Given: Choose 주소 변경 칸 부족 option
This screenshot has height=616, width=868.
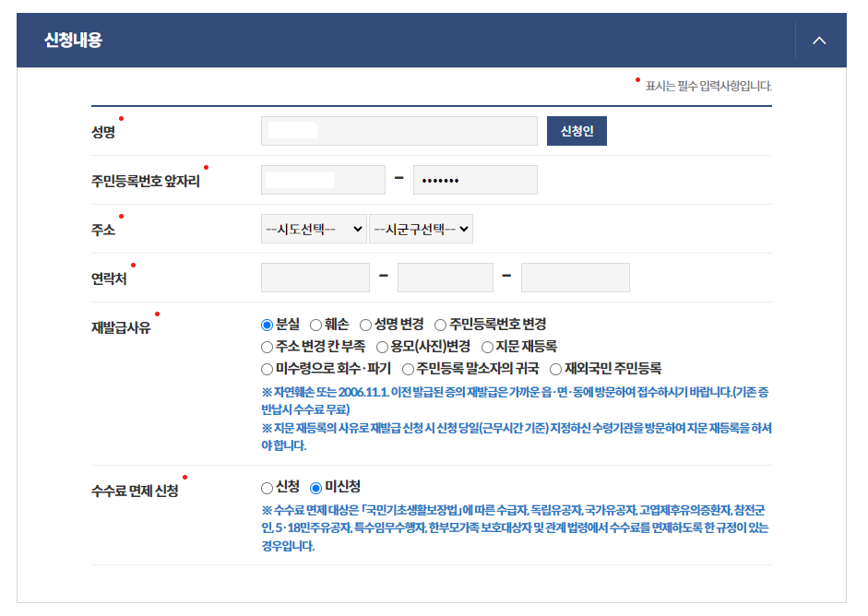Looking at the screenshot, I should pyautogui.click(x=267, y=347).
